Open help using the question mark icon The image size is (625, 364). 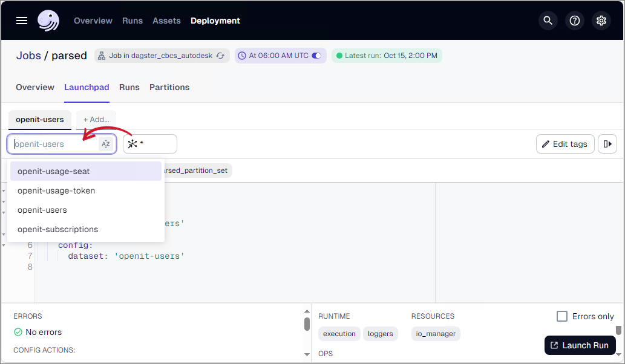[574, 20]
